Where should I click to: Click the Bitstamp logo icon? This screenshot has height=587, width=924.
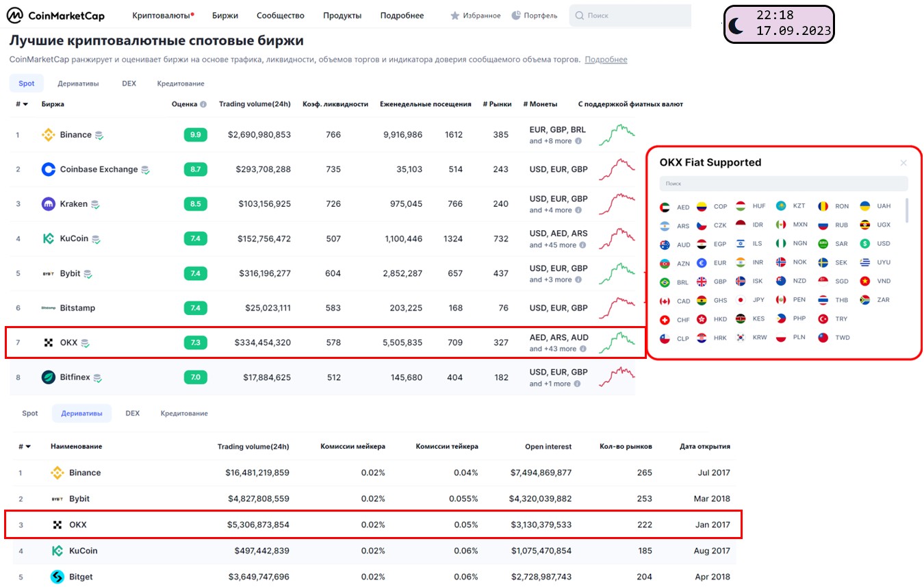(48, 308)
